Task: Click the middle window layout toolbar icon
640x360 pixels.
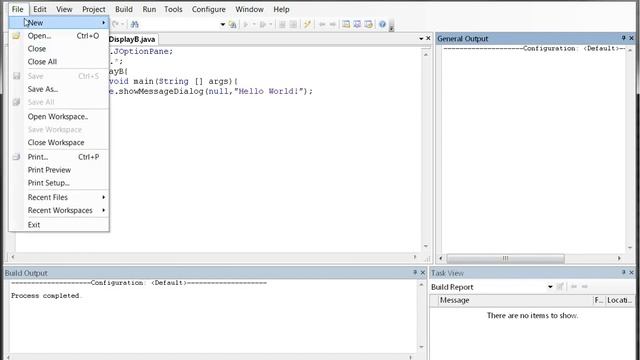Action: (x=357, y=24)
